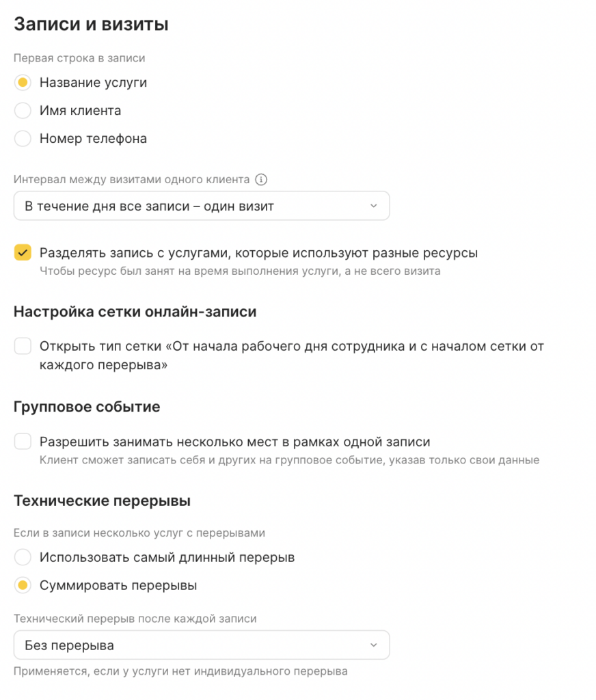Click the 'Первая строка в записи' field label

[x=79, y=58]
